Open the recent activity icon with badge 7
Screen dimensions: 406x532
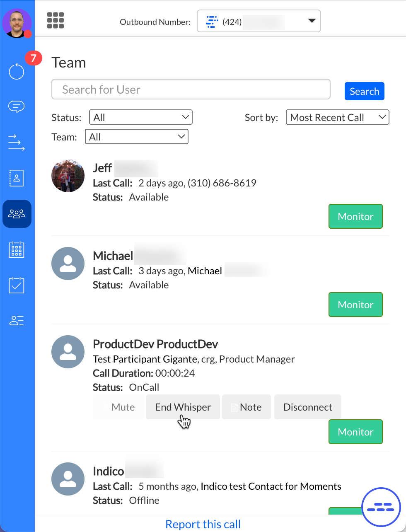(17, 71)
